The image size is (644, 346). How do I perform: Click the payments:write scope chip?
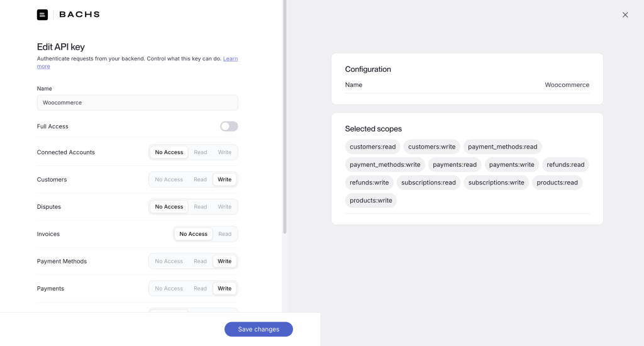512,165
